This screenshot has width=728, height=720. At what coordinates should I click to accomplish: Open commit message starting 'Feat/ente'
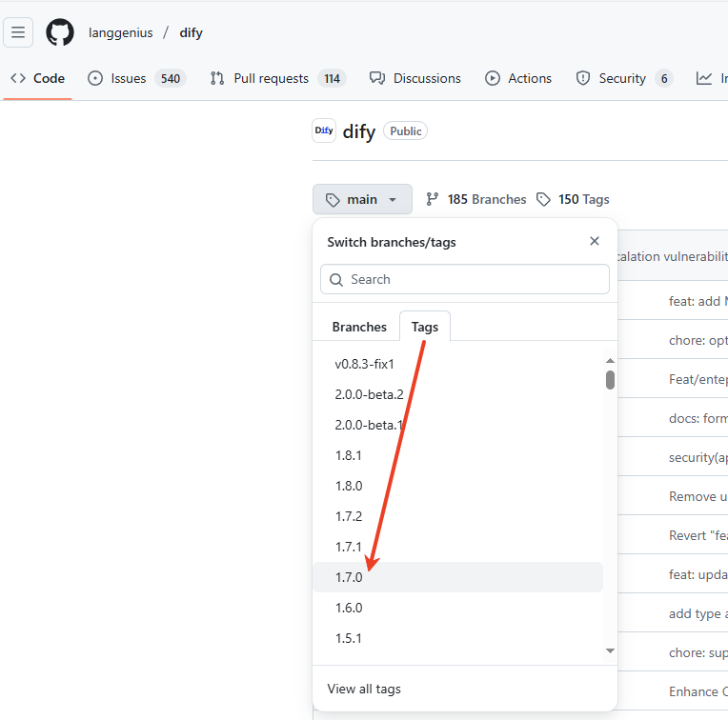(x=698, y=379)
